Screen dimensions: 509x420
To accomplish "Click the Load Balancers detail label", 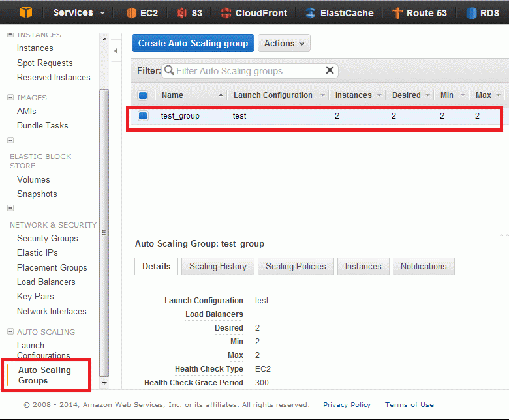I will 214,314.
